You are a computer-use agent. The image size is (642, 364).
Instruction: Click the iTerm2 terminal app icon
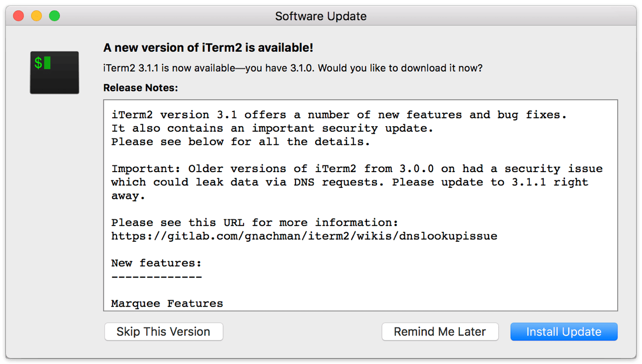pyautogui.click(x=54, y=73)
